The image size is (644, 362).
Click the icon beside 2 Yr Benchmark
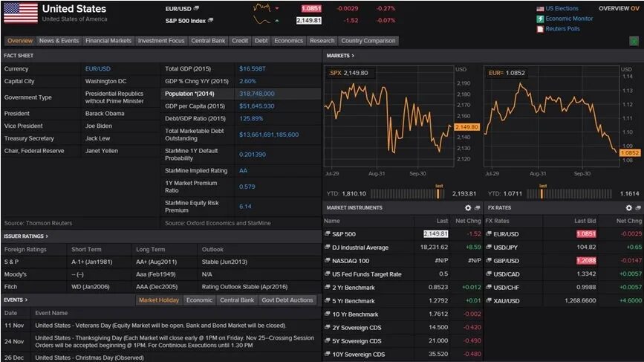pyautogui.click(x=328, y=287)
